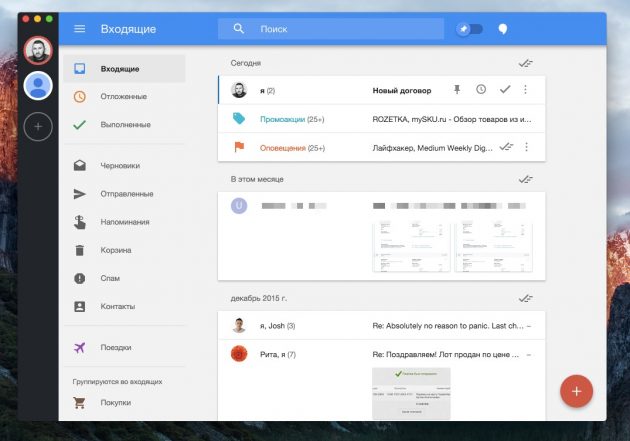Switch to first account photo avatar
This screenshot has height=441, width=630.
click(x=38, y=51)
